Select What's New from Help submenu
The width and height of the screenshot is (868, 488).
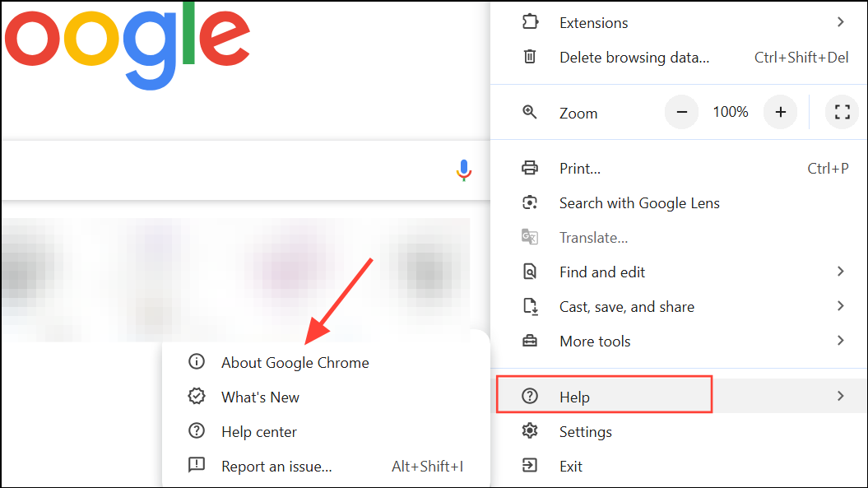click(x=260, y=397)
